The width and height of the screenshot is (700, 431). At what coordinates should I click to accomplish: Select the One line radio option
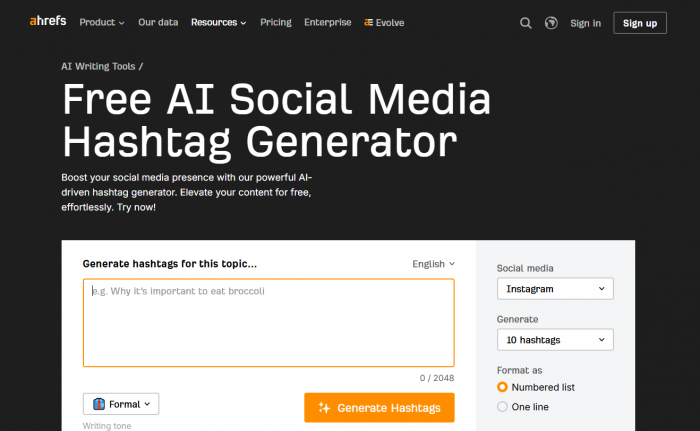click(x=502, y=406)
